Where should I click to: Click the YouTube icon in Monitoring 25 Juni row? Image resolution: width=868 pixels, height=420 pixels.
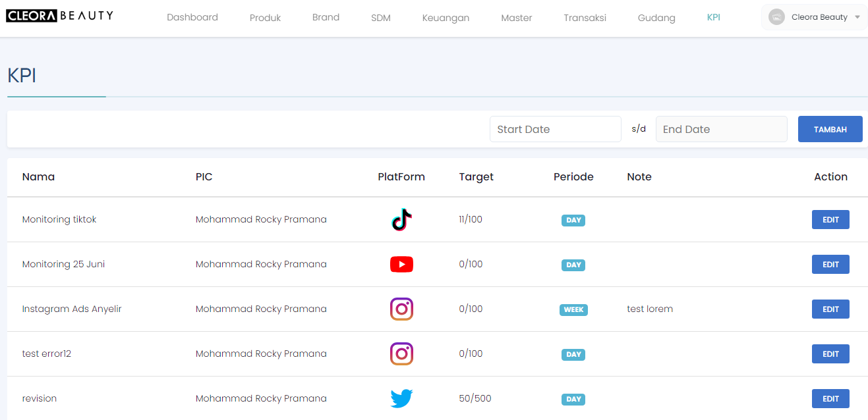coord(401,265)
